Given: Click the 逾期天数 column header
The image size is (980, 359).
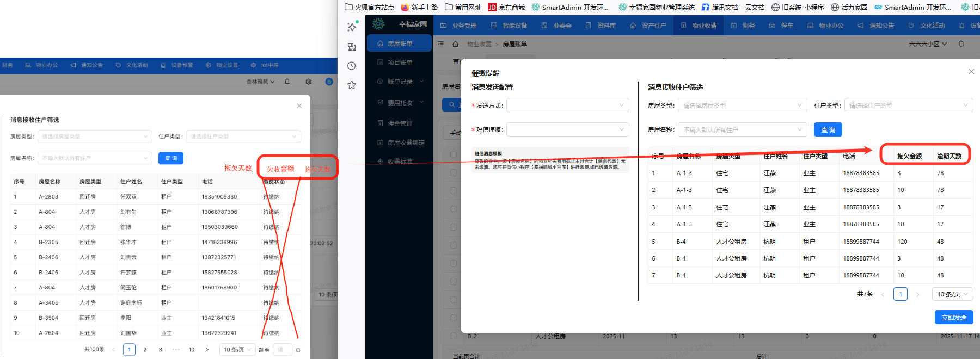Looking at the screenshot, I should tap(949, 156).
